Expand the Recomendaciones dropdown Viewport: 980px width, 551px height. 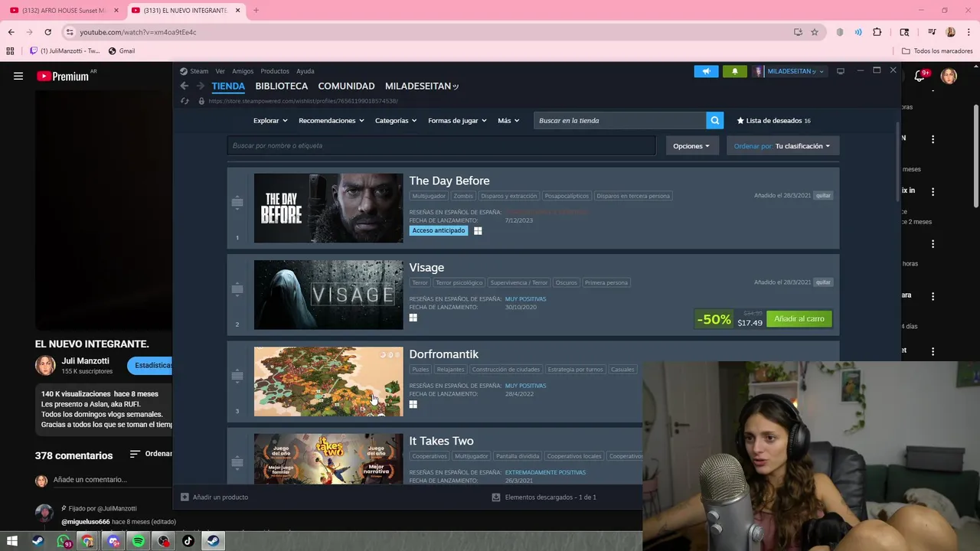[x=332, y=121]
